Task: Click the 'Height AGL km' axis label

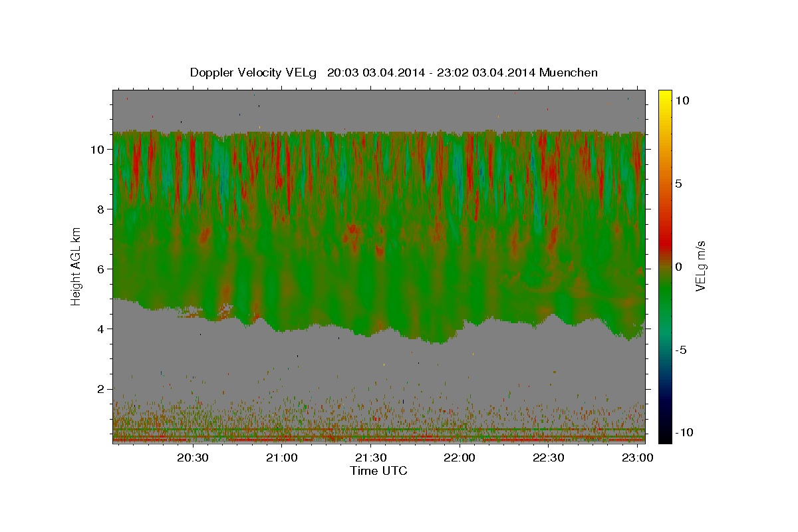Action: click(x=76, y=266)
